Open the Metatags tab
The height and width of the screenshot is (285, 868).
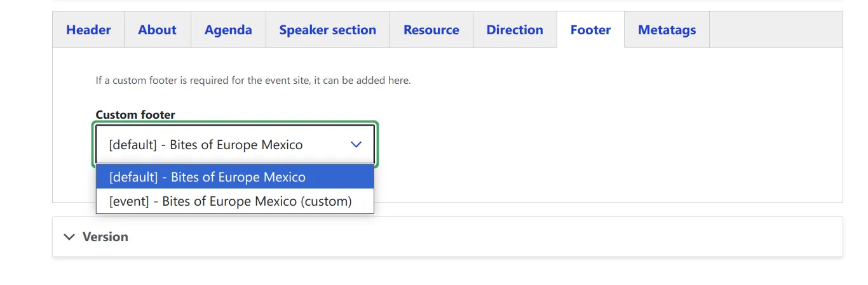pos(667,30)
